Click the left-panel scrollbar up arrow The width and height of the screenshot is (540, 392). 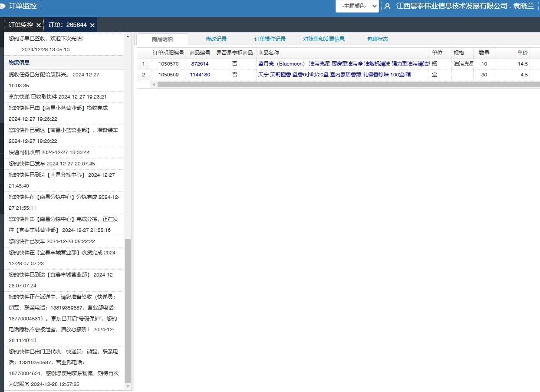point(128,36)
